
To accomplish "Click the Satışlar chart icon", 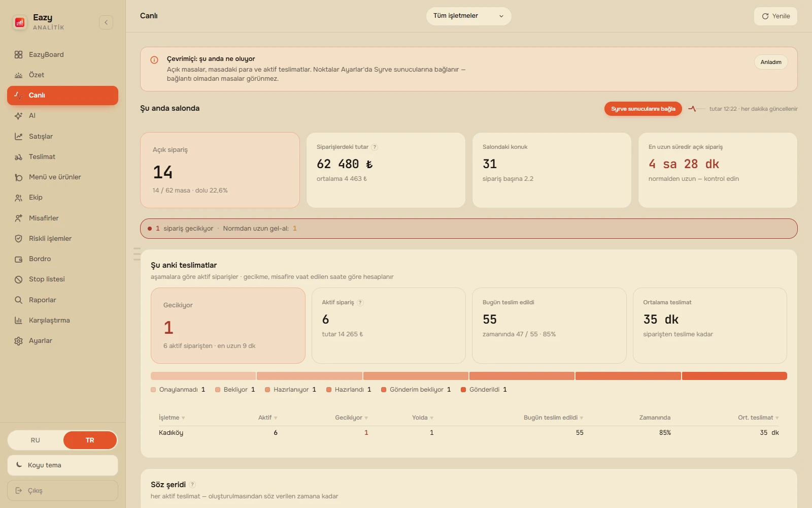I will [x=19, y=137].
